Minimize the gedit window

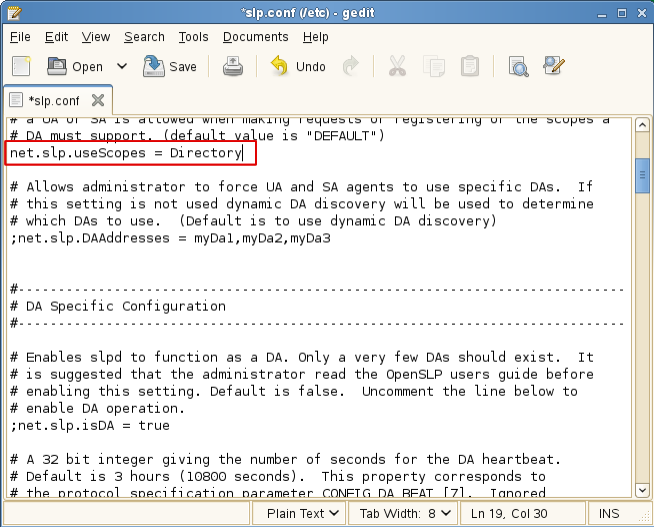pos(601,13)
